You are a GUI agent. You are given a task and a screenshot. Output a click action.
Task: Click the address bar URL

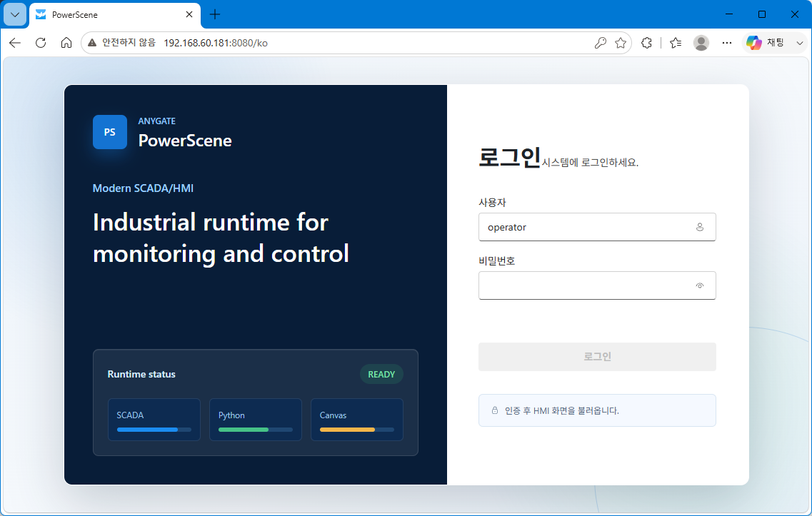point(216,43)
